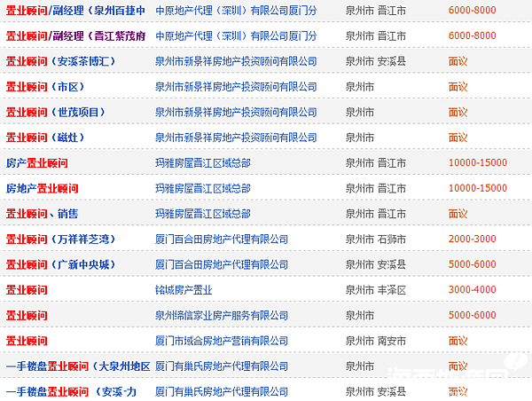Open job 置业顾问（安溪茶博汇）
The width and height of the screenshot is (532, 401).
click(61, 61)
